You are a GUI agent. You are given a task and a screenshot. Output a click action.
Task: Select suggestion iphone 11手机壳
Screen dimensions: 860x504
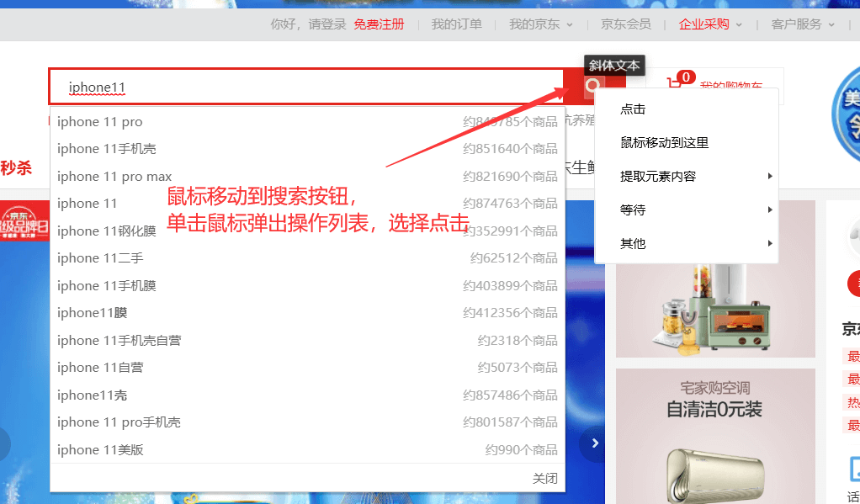[307, 149]
